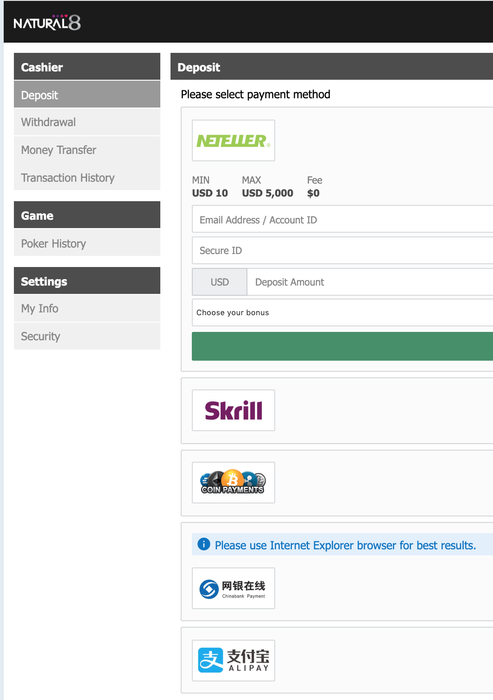Click the 'USD 10' minimum value
This screenshot has width=493, height=700.
[x=210, y=193]
